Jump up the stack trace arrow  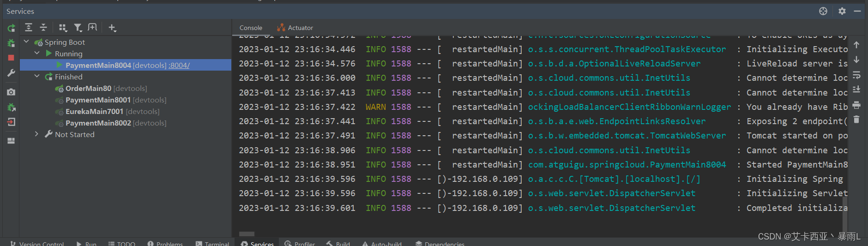point(856,45)
